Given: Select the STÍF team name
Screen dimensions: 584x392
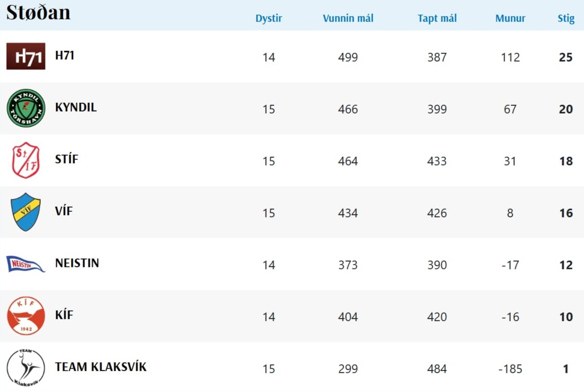Looking at the screenshot, I should point(67,159).
